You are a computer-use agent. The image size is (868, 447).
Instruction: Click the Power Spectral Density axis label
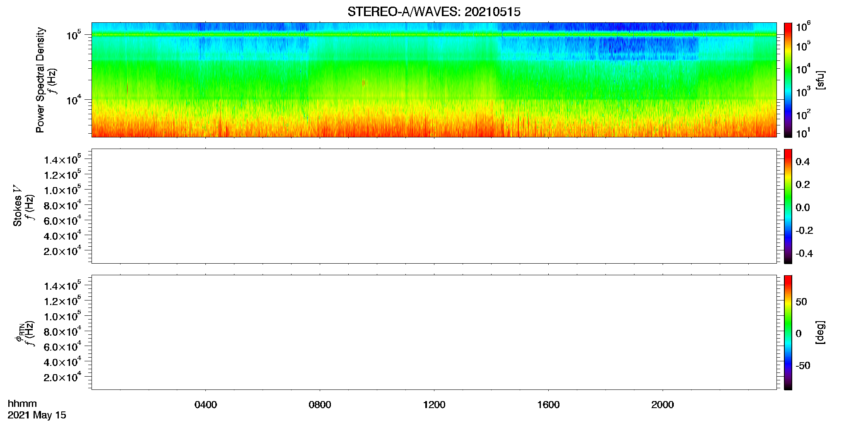pyautogui.click(x=40, y=80)
